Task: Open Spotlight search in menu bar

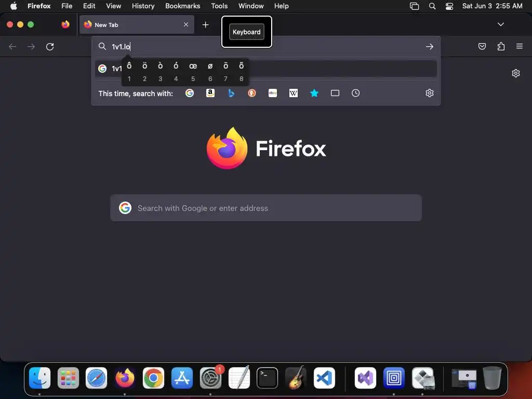Action: pyautogui.click(x=432, y=6)
